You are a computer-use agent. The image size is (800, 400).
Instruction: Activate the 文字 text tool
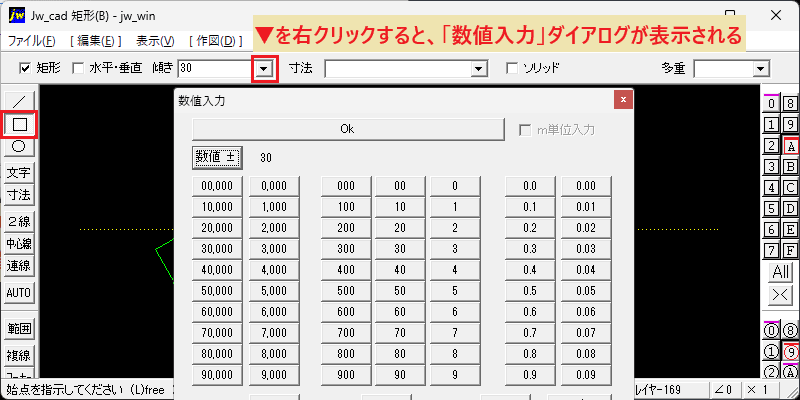click(19, 173)
